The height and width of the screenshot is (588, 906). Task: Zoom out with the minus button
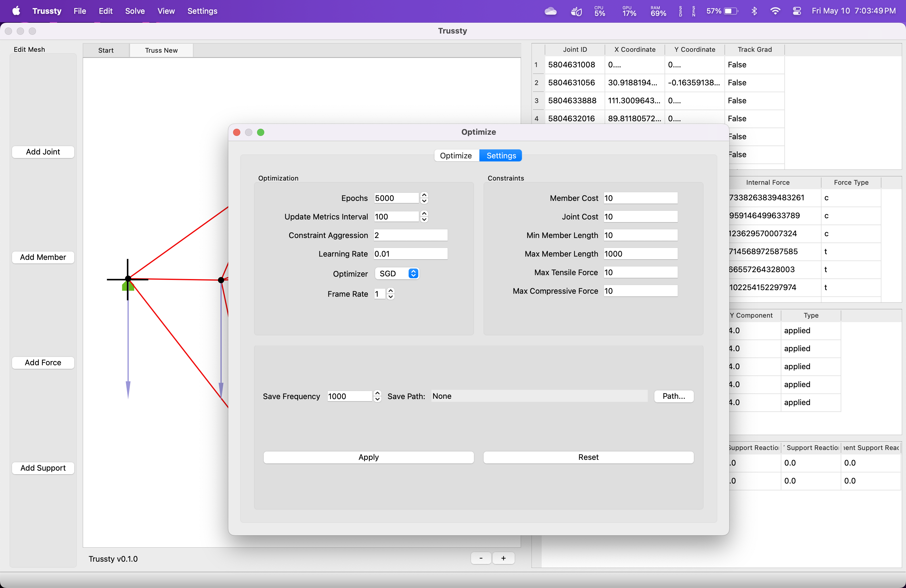click(x=481, y=558)
